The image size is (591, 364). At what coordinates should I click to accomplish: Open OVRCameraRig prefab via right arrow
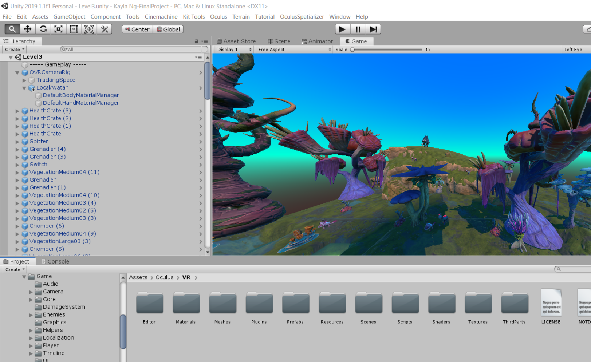[201, 72]
